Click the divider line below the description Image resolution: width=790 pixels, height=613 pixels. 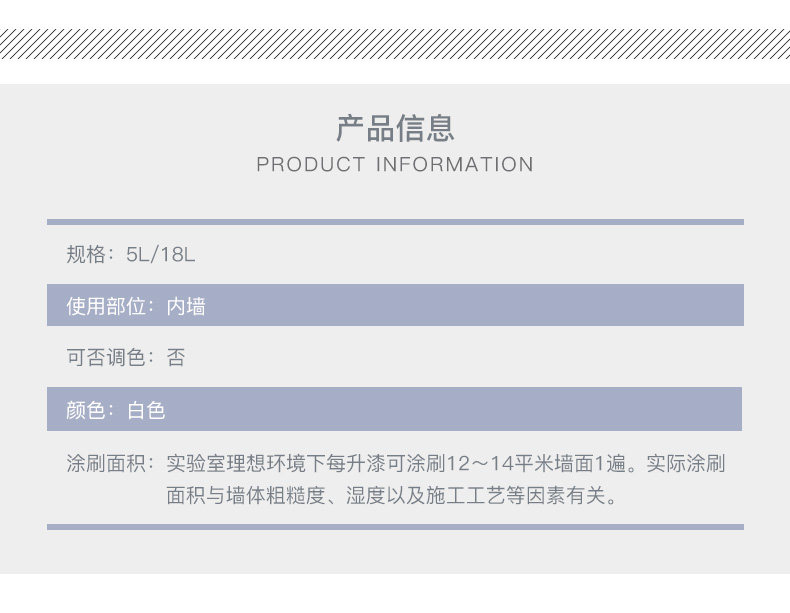395,527
